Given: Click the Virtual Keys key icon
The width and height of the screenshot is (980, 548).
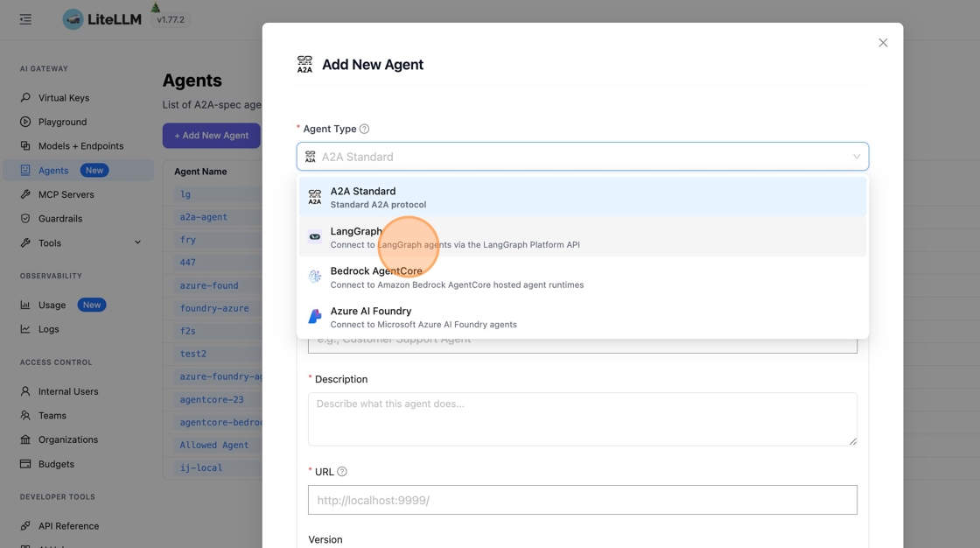Looking at the screenshot, I should click(25, 97).
